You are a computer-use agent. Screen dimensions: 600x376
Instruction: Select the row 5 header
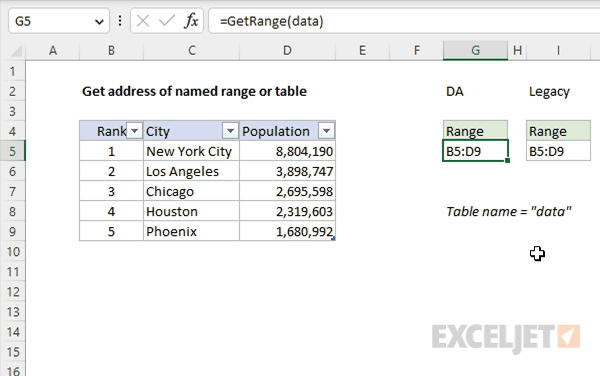coord(13,151)
